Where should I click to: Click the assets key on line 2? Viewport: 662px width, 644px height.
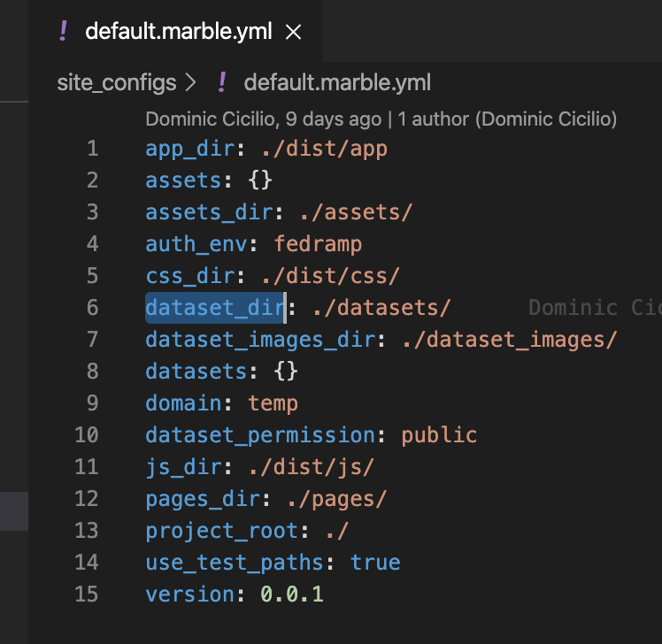[x=183, y=181]
